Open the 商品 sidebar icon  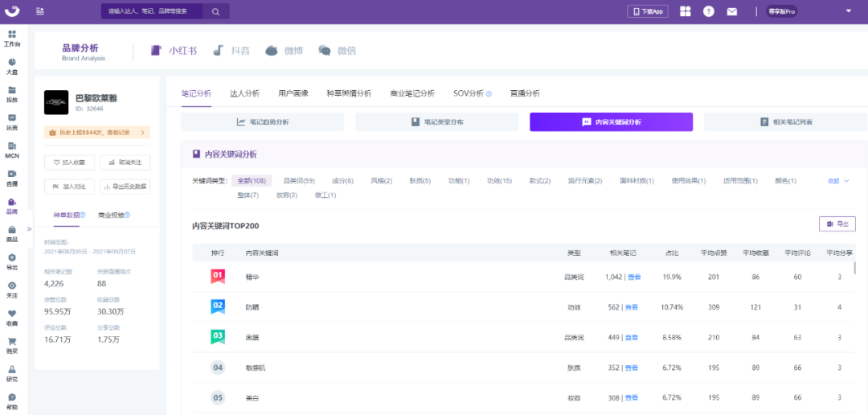tap(12, 234)
